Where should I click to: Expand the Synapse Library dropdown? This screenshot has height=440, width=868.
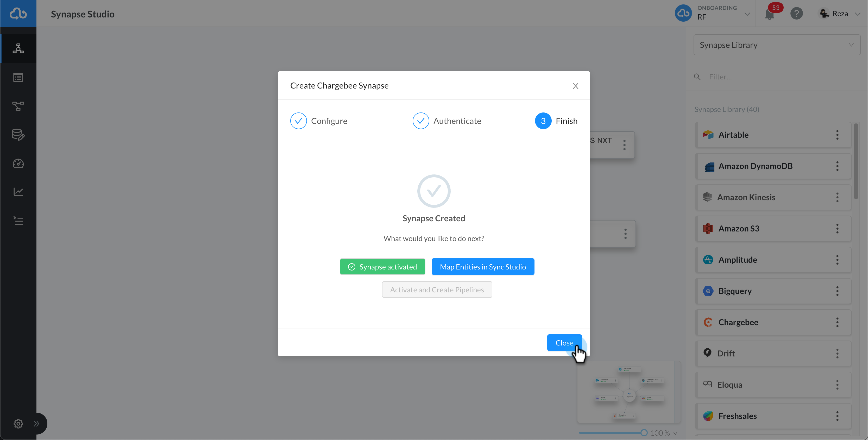pyautogui.click(x=777, y=45)
